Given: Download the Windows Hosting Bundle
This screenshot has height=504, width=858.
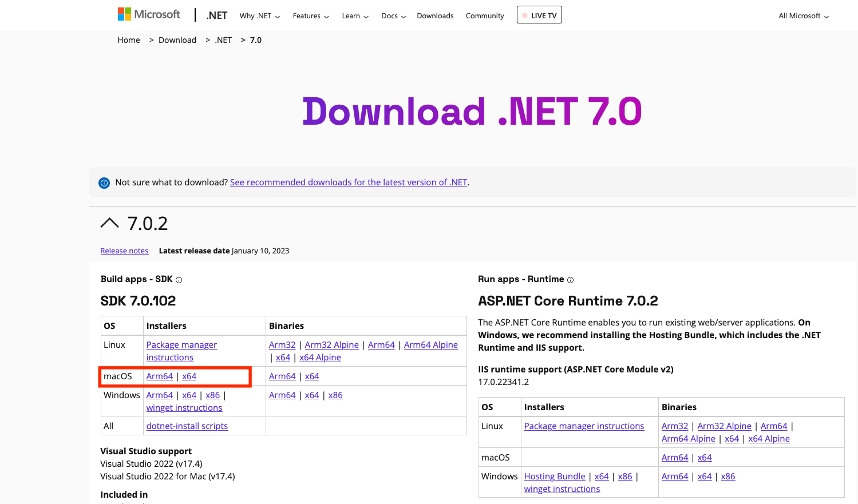Looking at the screenshot, I should [x=554, y=476].
